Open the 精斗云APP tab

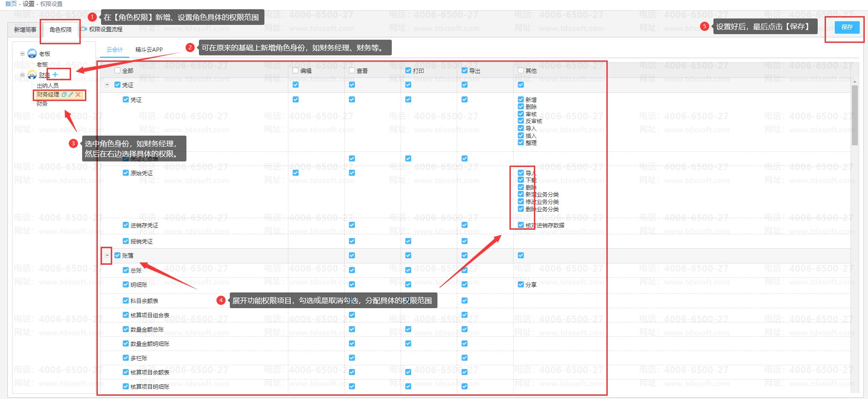point(149,49)
